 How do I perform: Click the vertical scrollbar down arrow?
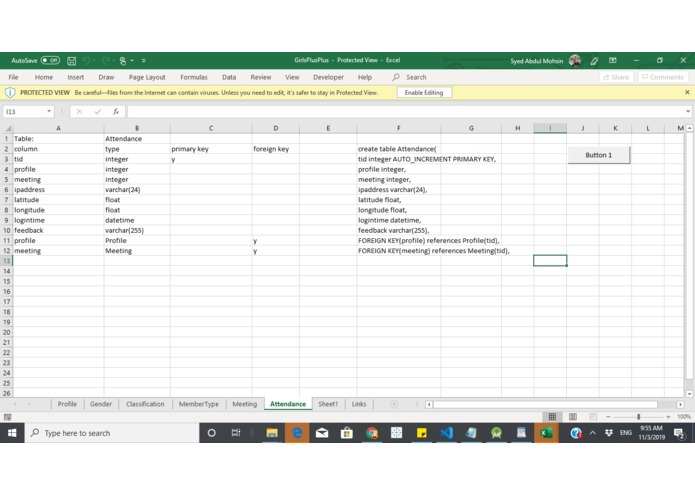click(689, 393)
